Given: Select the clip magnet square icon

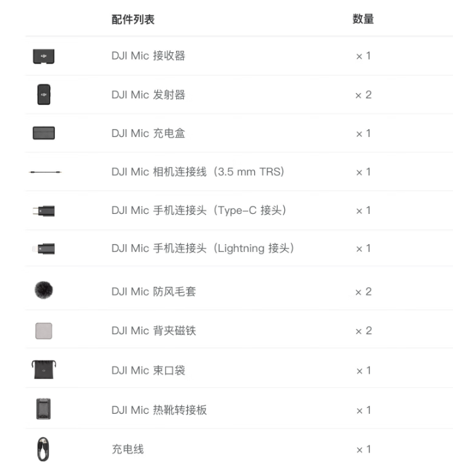Looking at the screenshot, I should tap(43, 330).
